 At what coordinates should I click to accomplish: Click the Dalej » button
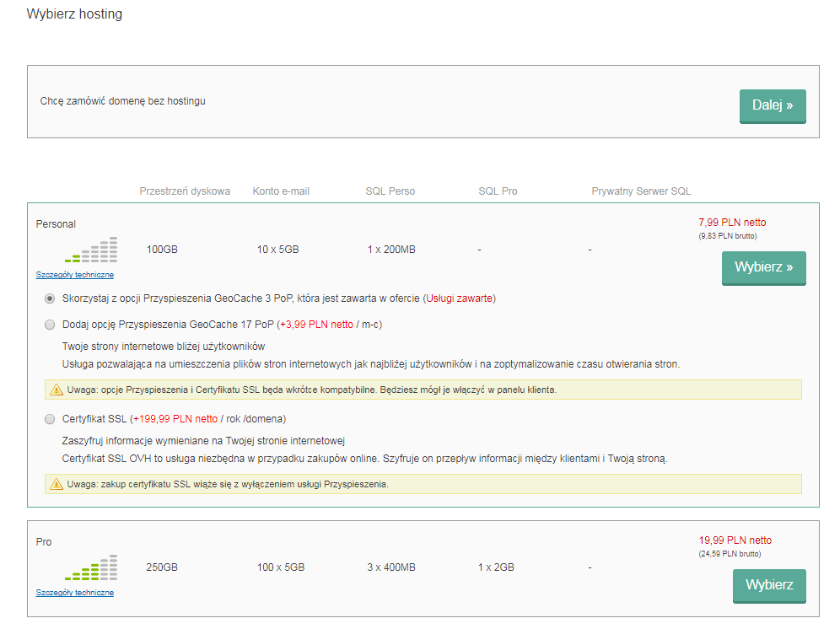pos(772,105)
